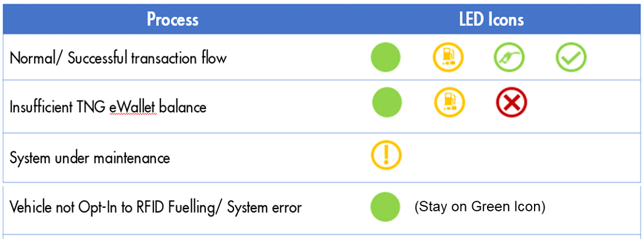Click green fuel nozzle icon

point(509,57)
